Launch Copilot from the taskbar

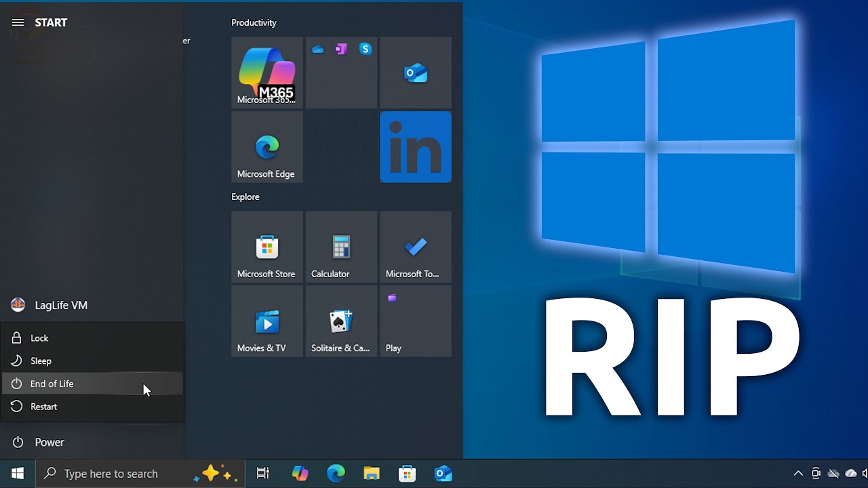click(x=300, y=473)
